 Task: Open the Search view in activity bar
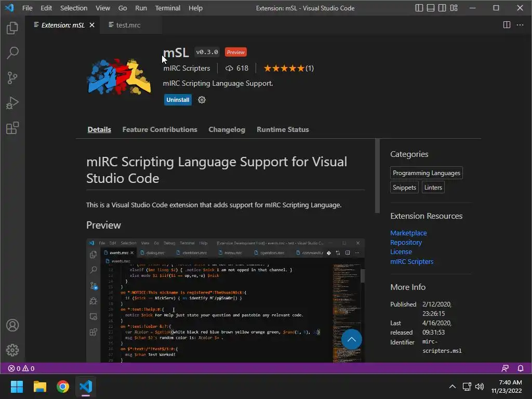[x=12, y=53]
